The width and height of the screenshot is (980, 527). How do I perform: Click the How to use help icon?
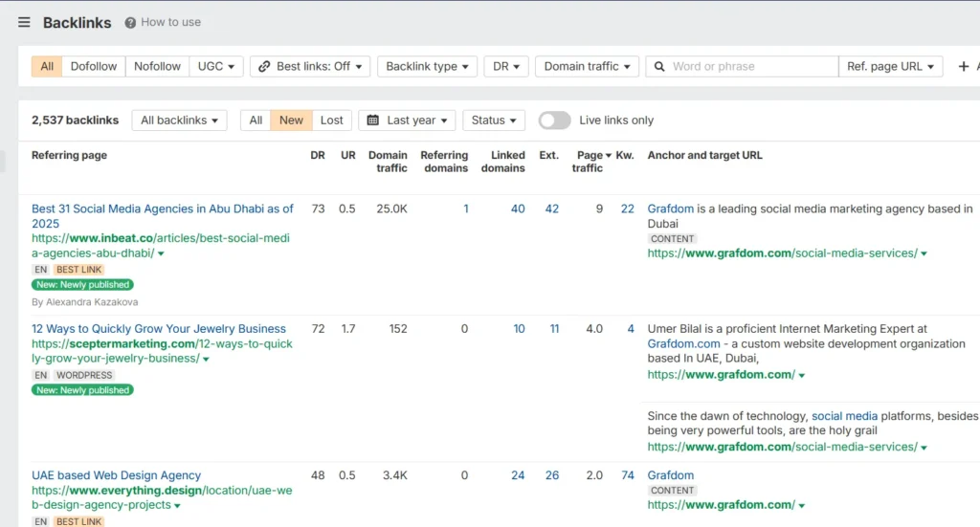(130, 23)
